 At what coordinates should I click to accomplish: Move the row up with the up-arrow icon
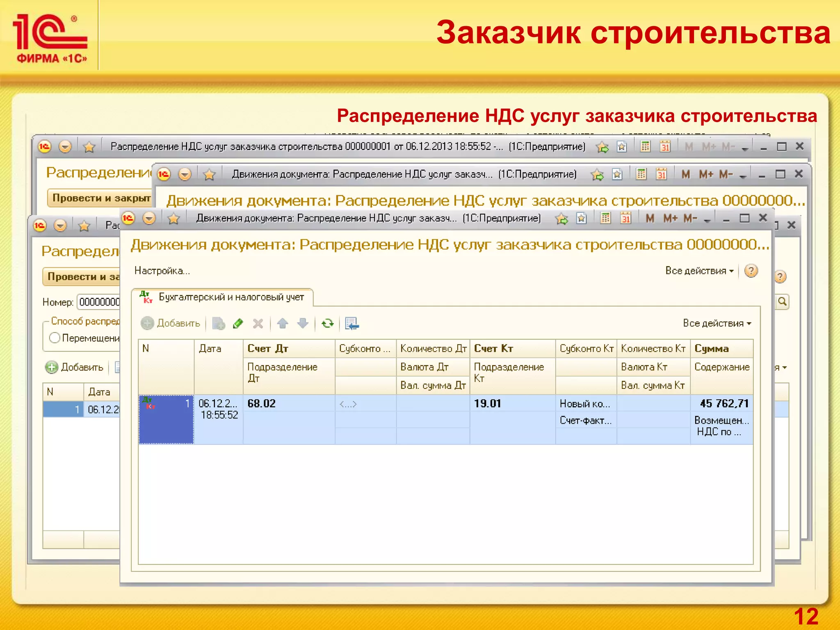click(282, 324)
